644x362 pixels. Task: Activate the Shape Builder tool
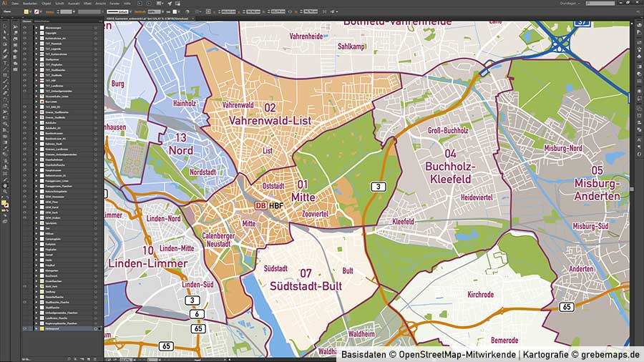5,124
